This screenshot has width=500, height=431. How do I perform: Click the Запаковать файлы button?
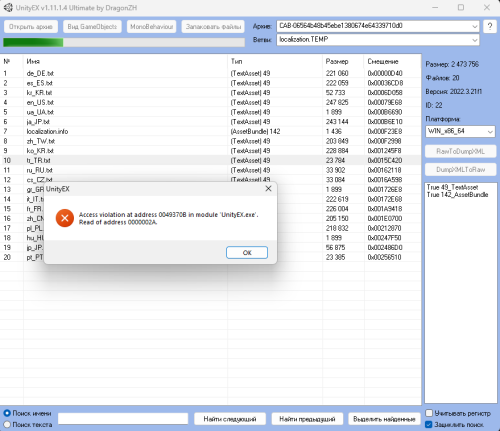tap(213, 27)
